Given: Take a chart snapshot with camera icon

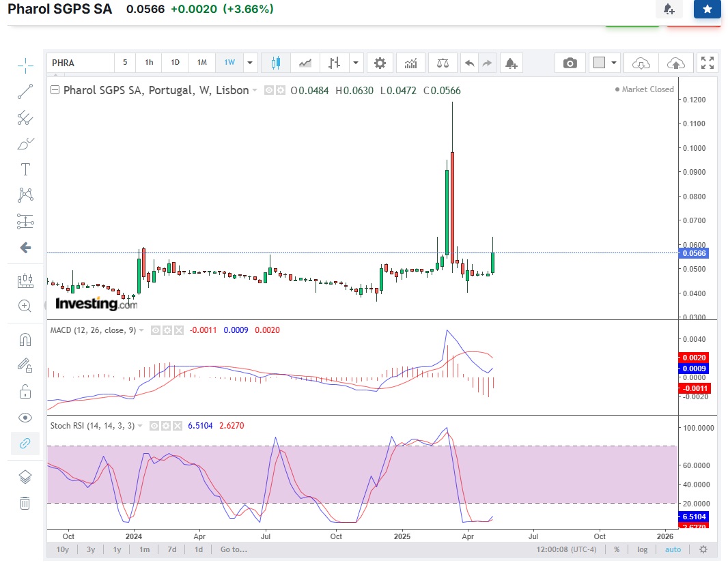Looking at the screenshot, I should 570,63.
